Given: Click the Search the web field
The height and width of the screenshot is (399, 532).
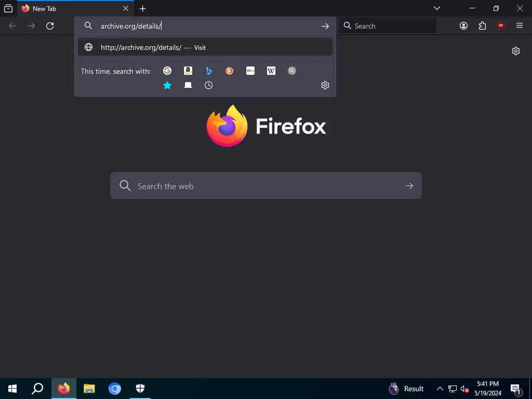Looking at the screenshot, I should 266,185.
